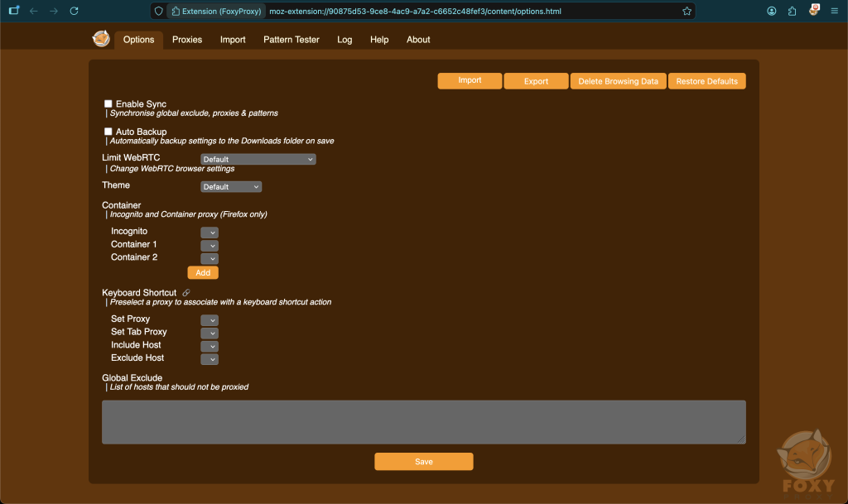Tick the Auto Backup checkbox
The height and width of the screenshot is (504, 848).
(108, 132)
